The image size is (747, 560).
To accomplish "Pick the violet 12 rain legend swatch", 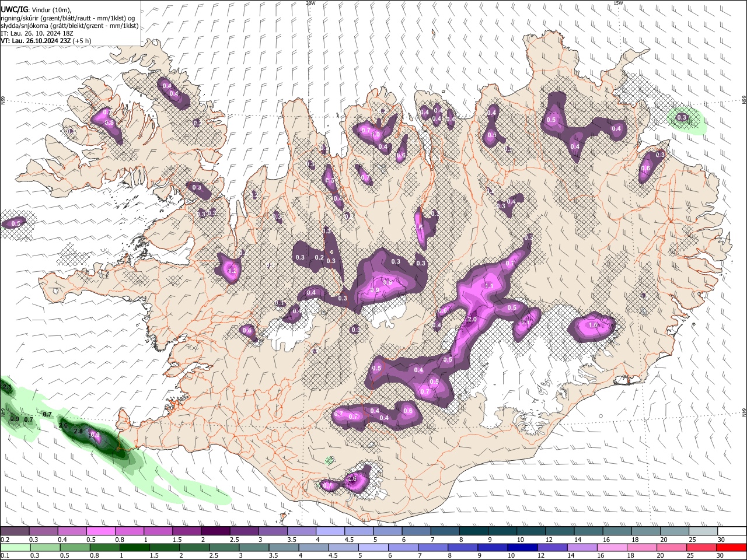I will point(551,547).
